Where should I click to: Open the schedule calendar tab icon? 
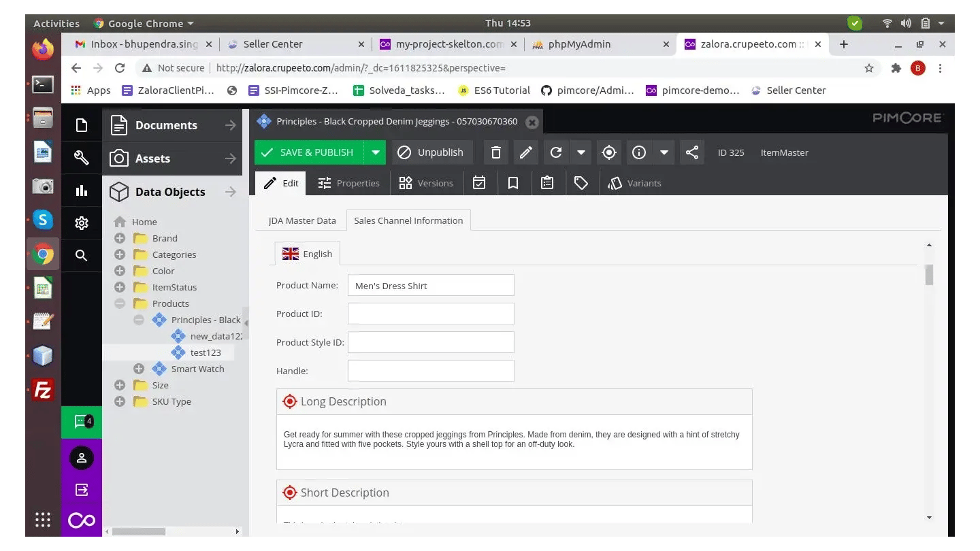tap(479, 183)
